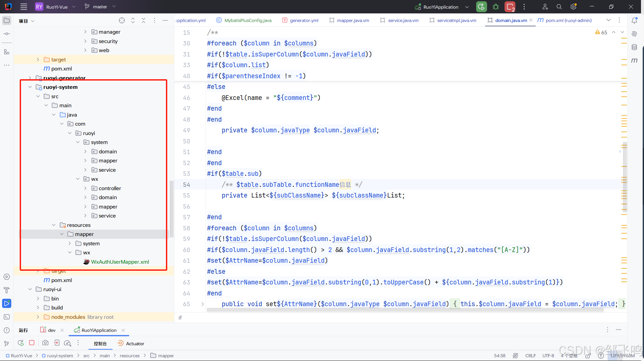Screen dimensions: 644x361
Task: Click the rerun RuoYiApplication green button
Action: tap(481, 7)
